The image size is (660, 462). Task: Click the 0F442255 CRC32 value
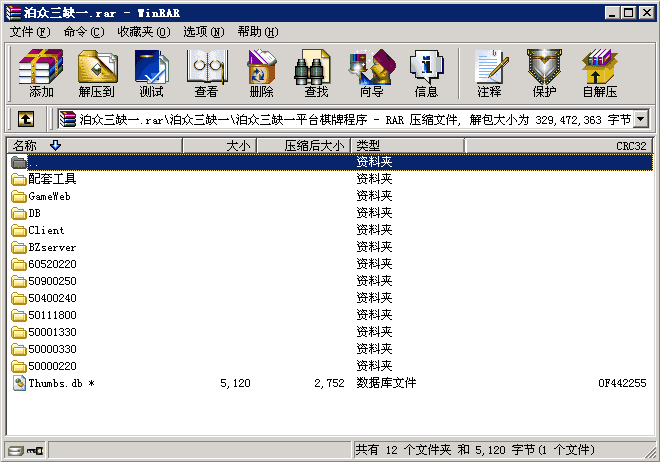tap(622, 383)
